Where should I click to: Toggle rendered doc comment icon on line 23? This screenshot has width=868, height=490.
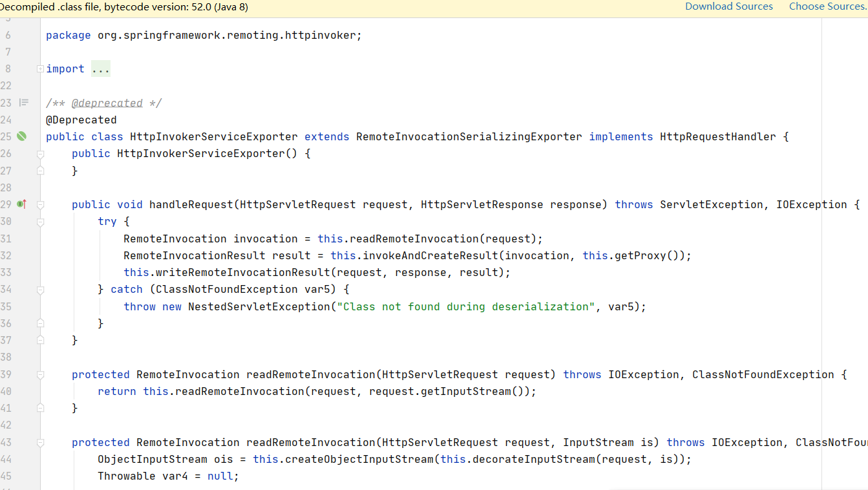click(24, 102)
